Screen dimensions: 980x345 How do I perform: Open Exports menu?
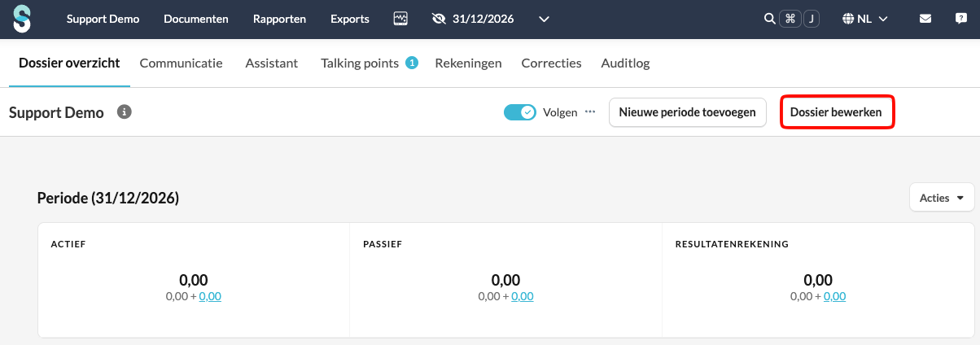[349, 19]
